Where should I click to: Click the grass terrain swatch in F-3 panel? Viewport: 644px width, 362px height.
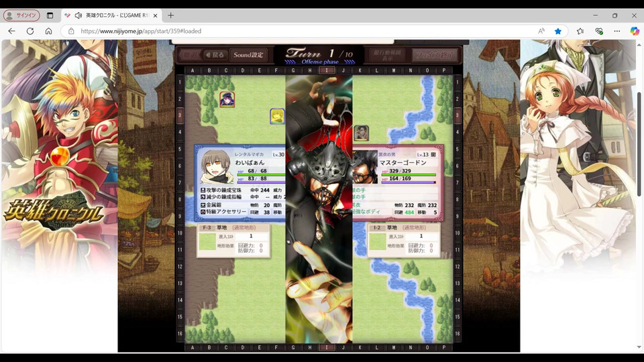pyautogui.click(x=207, y=241)
